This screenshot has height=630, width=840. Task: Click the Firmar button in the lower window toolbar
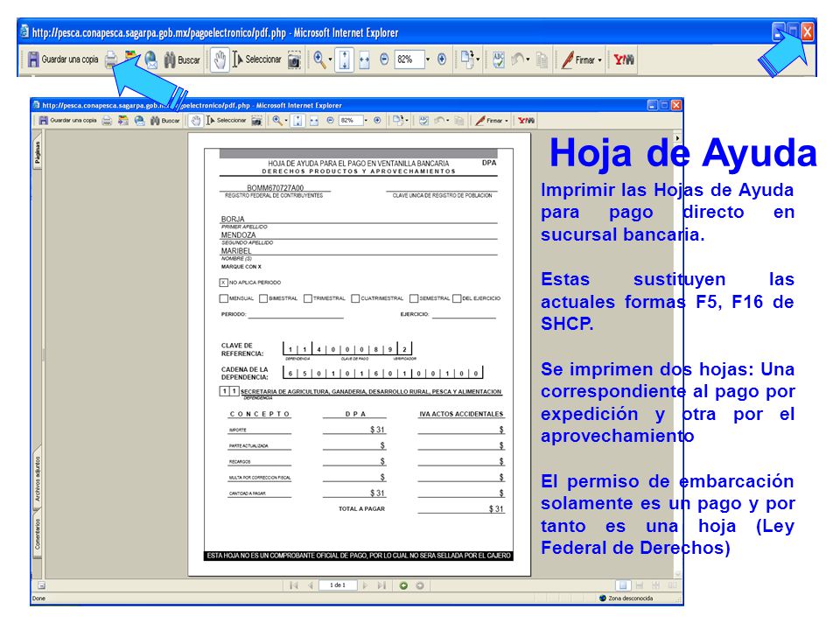coord(489,121)
